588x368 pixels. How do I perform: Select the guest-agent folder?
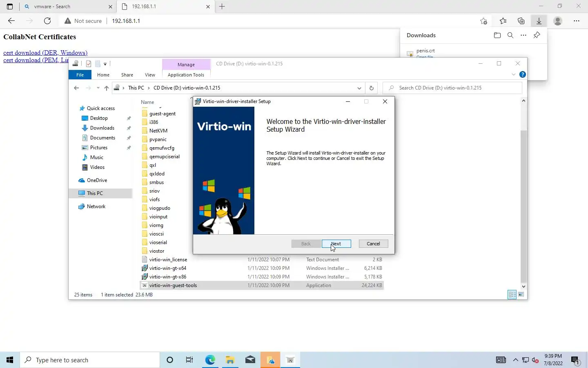pyautogui.click(x=163, y=114)
